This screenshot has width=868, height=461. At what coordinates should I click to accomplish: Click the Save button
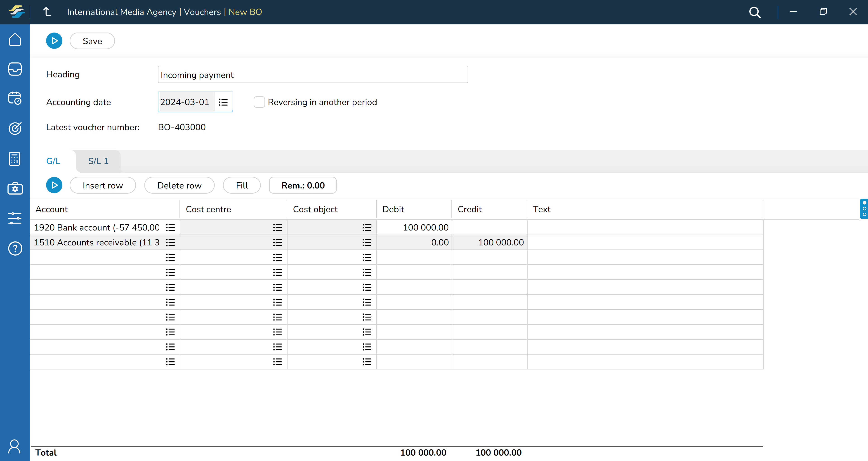click(92, 41)
